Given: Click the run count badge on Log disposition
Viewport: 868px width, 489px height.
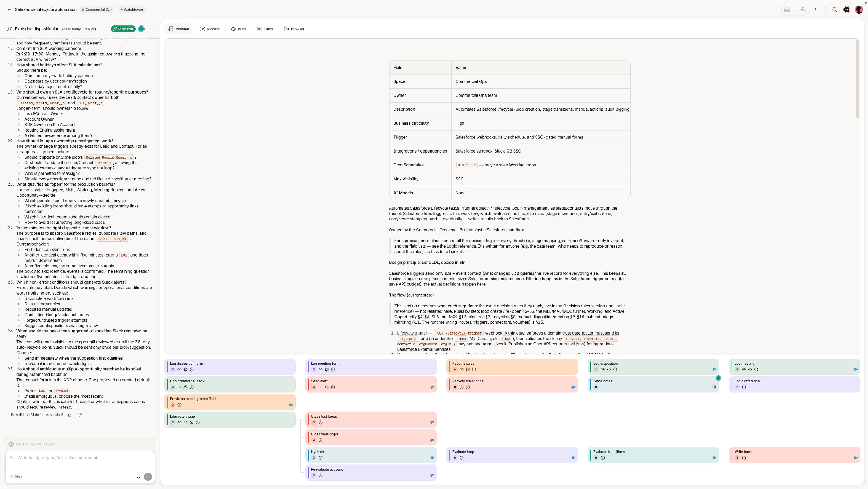Looking at the screenshot, I should 596,370.
